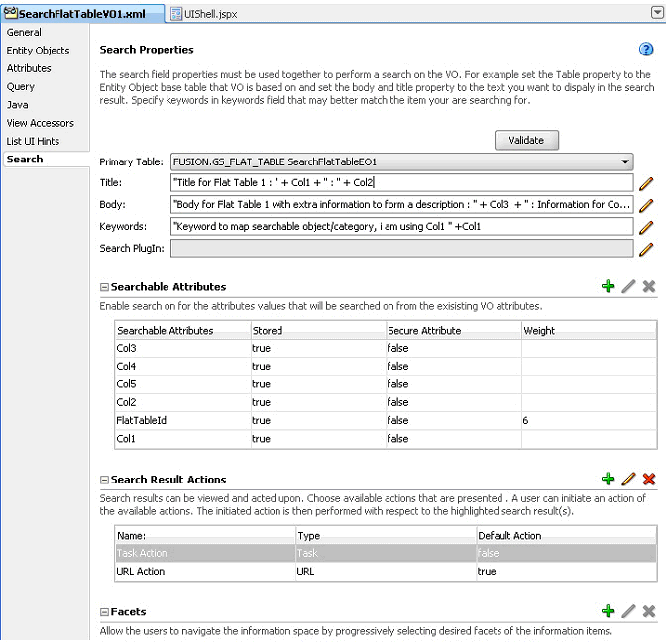Image resolution: width=666 pixels, height=644 pixels.
Task: Click the Validate button
Action: [x=526, y=140]
